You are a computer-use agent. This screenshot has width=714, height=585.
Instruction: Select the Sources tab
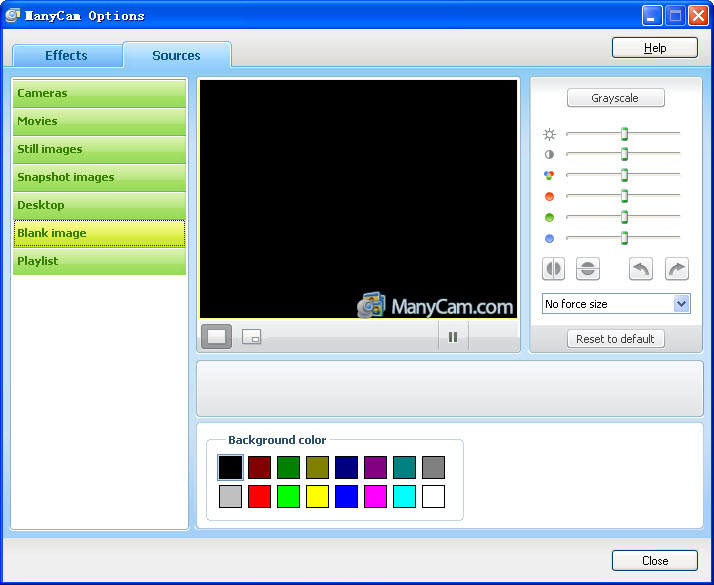tap(177, 56)
